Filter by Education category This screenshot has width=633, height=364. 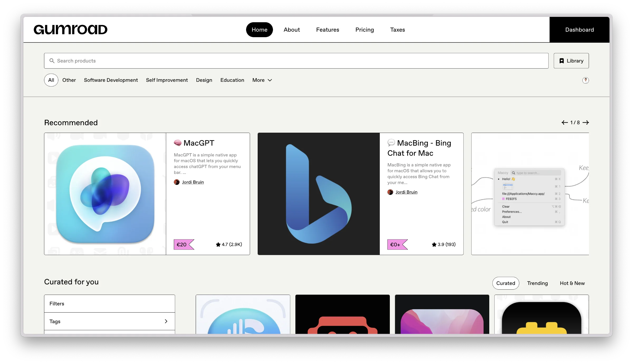pos(232,80)
